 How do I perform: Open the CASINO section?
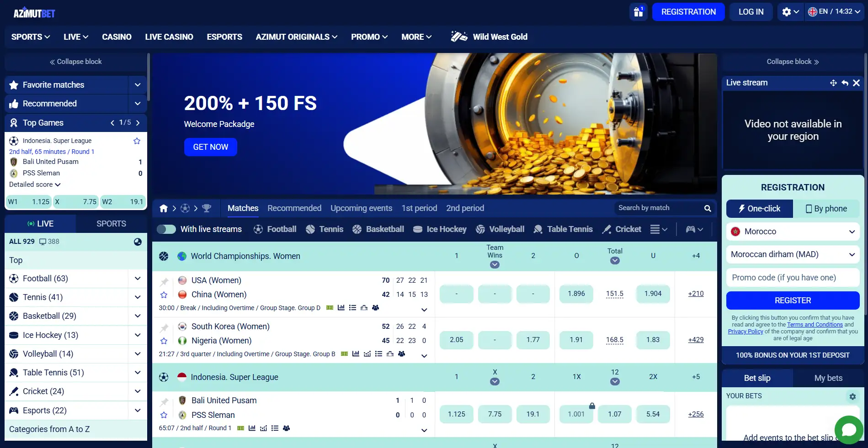pyautogui.click(x=117, y=37)
